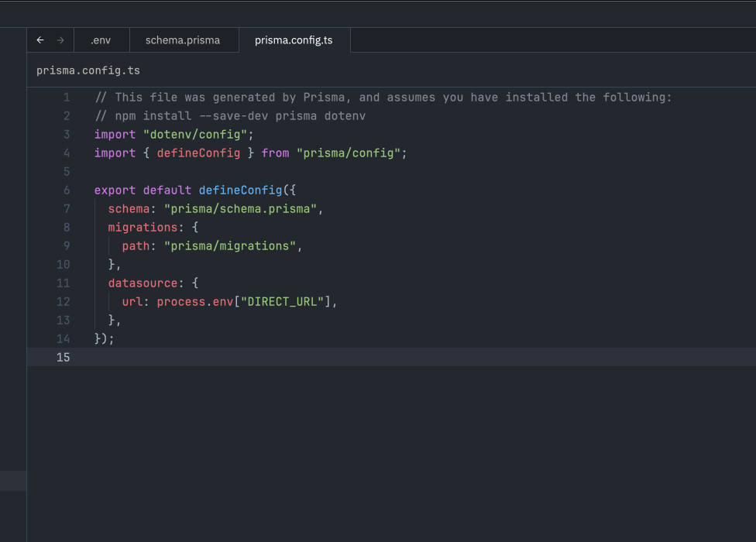Open the schema.prisma tab
Image resolution: width=756 pixels, height=542 pixels.
[x=184, y=39]
